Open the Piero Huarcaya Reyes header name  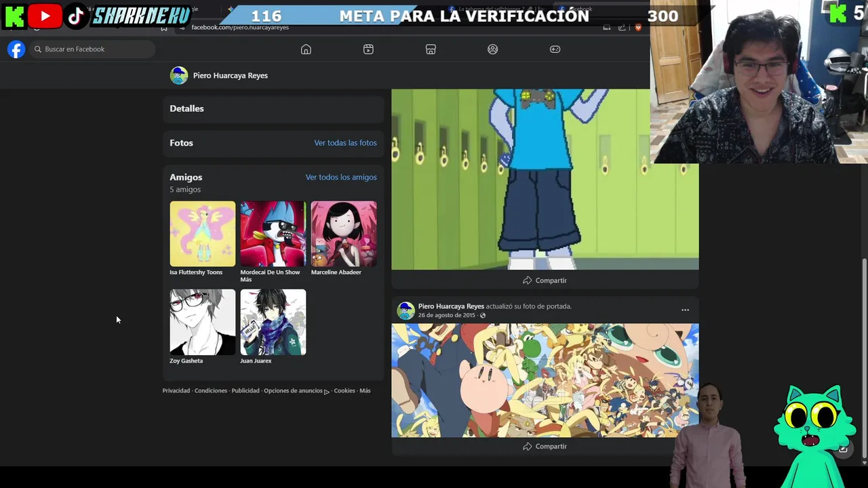[231, 75]
